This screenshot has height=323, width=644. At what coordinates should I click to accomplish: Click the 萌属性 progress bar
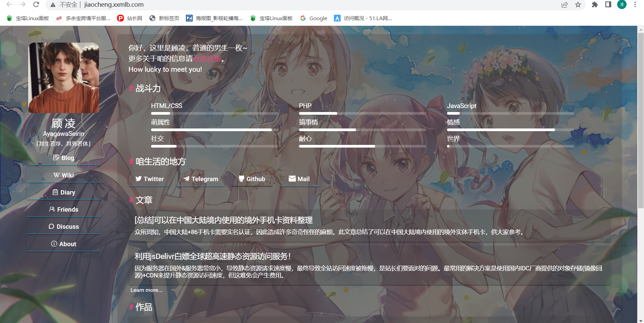point(214,130)
